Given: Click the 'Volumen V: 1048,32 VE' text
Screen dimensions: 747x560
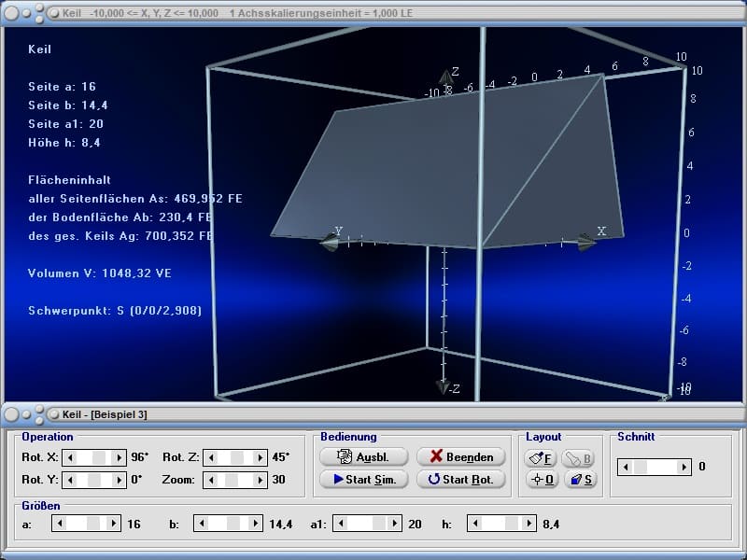Looking at the screenshot, I should (100, 273).
